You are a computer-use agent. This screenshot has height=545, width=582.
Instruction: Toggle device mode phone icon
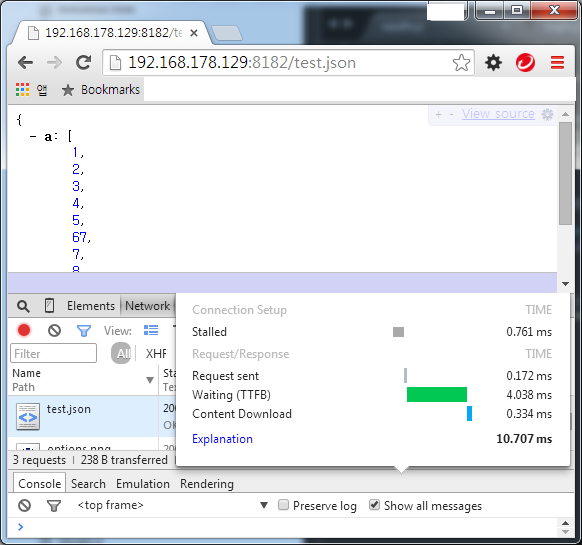[x=49, y=306]
